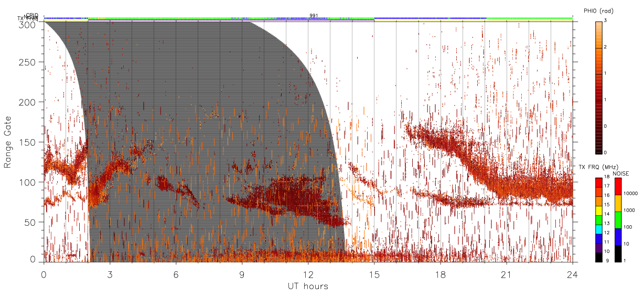Click x-axis tick label '18'
Image resolution: width=644 pixels, height=297 pixels.
pyautogui.click(x=440, y=274)
